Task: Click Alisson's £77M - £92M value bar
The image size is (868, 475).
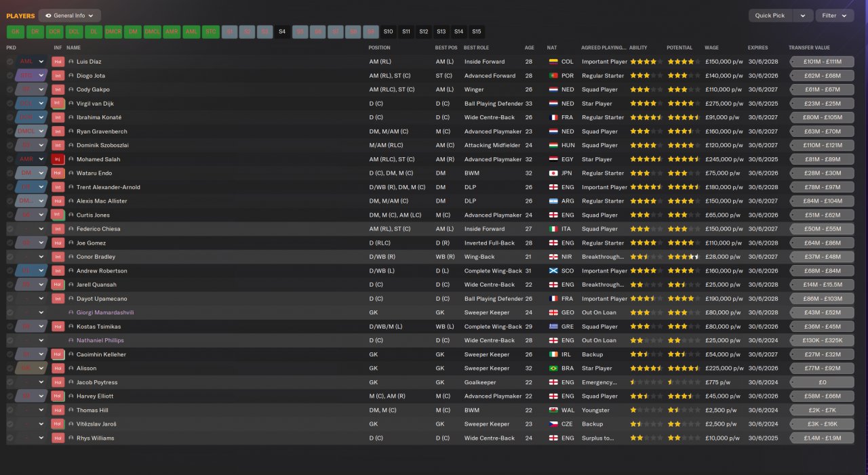Action: coord(822,369)
